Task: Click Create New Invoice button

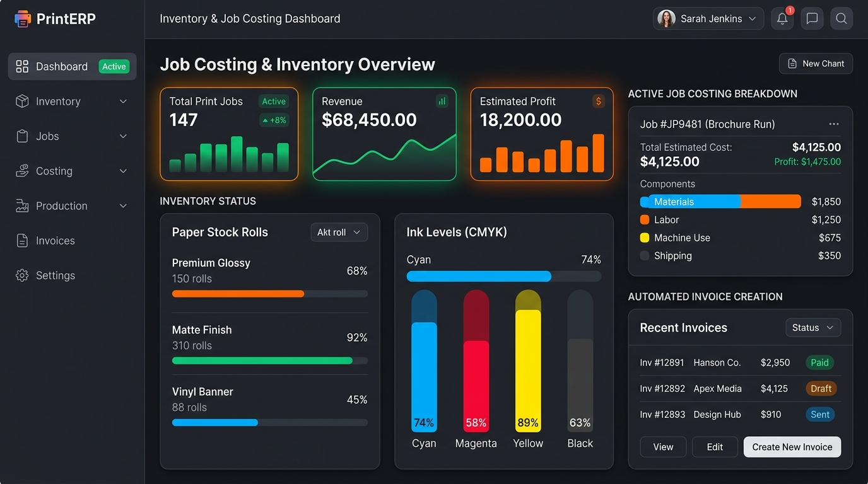Action: (x=792, y=447)
